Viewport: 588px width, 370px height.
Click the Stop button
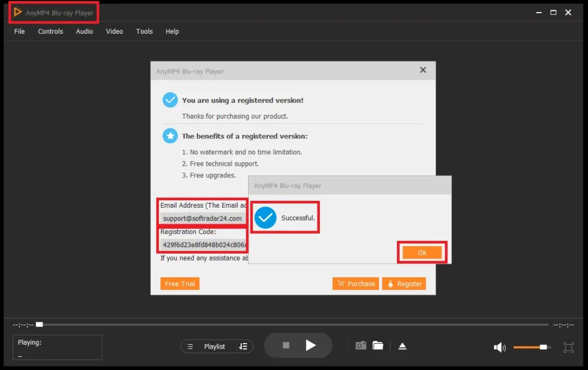point(286,345)
